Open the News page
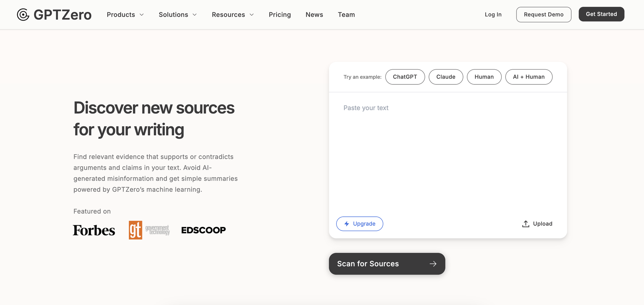Image resolution: width=644 pixels, height=305 pixels. tap(314, 15)
